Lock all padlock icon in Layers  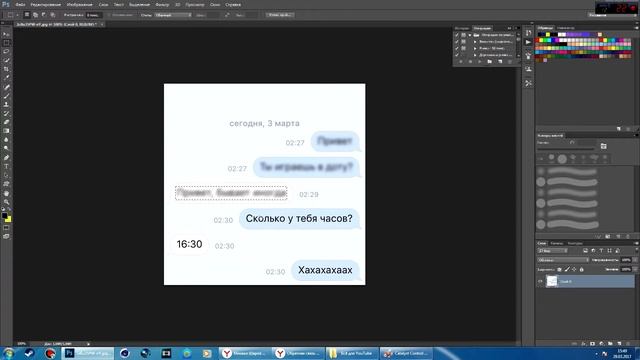pyautogui.click(x=582, y=269)
